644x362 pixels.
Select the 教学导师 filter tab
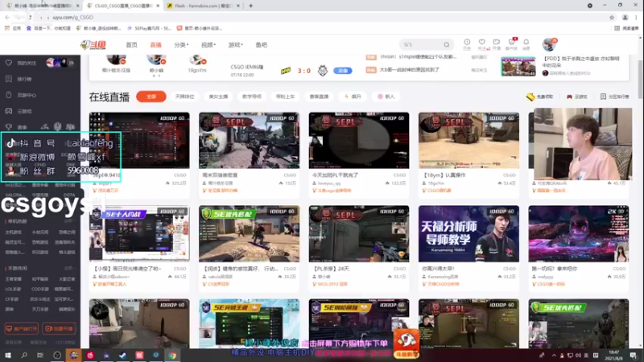pyautogui.click(x=252, y=97)
